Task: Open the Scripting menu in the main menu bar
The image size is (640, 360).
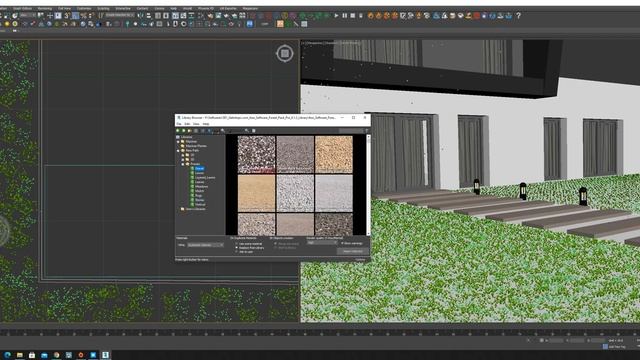Action: (103, 8)
